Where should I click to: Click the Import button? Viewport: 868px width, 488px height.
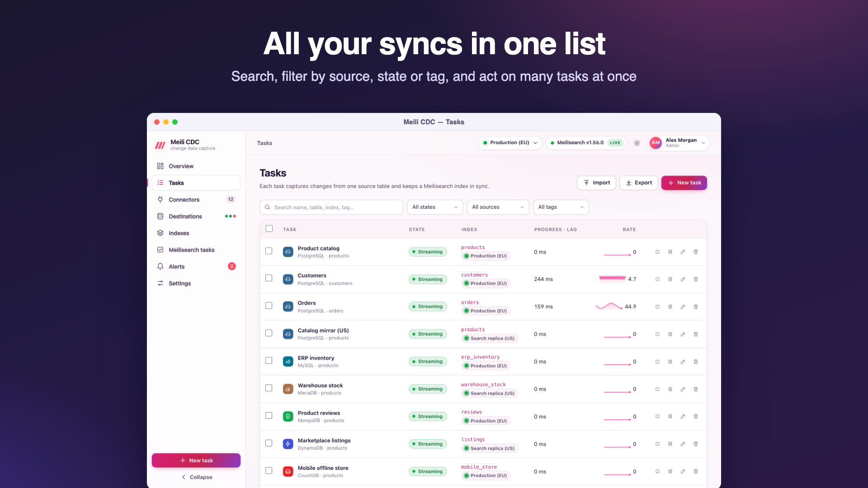click(x=597, y=183)
